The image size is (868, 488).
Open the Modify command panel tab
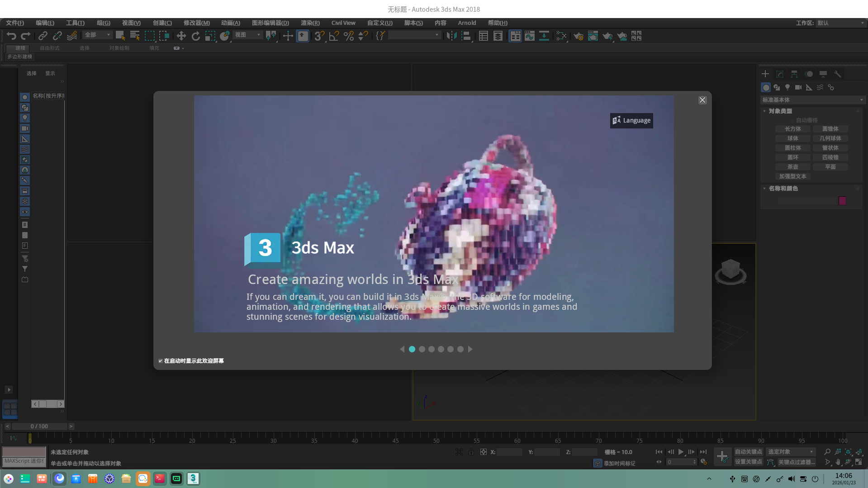click(779, 74)
